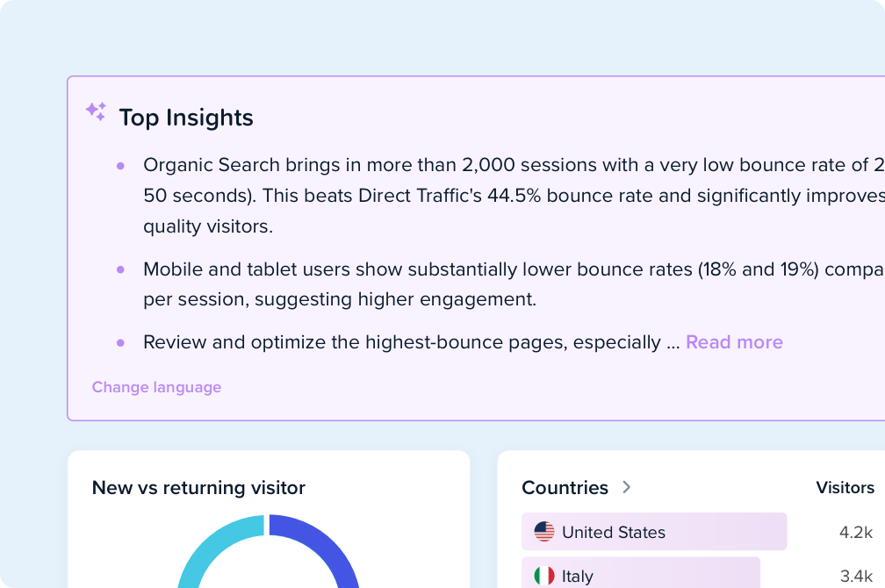Select the Italy country row
Image resolution: width=885 pixels, height=588 pixels.
[641, 575]
